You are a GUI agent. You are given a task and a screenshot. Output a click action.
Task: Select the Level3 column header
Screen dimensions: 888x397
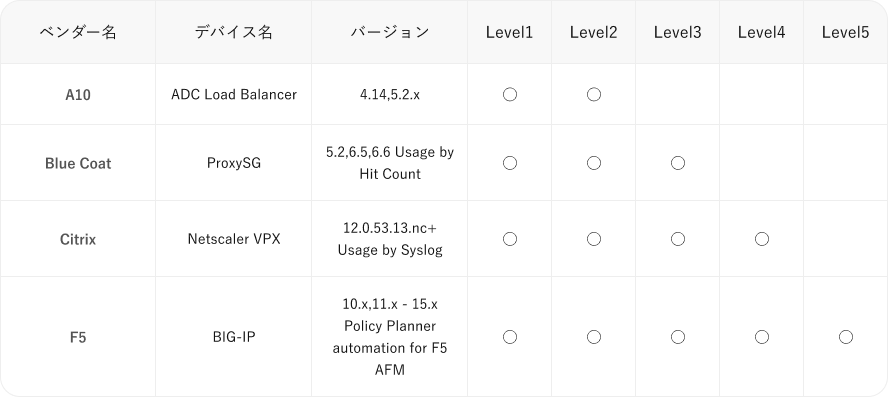click(677, 32)
